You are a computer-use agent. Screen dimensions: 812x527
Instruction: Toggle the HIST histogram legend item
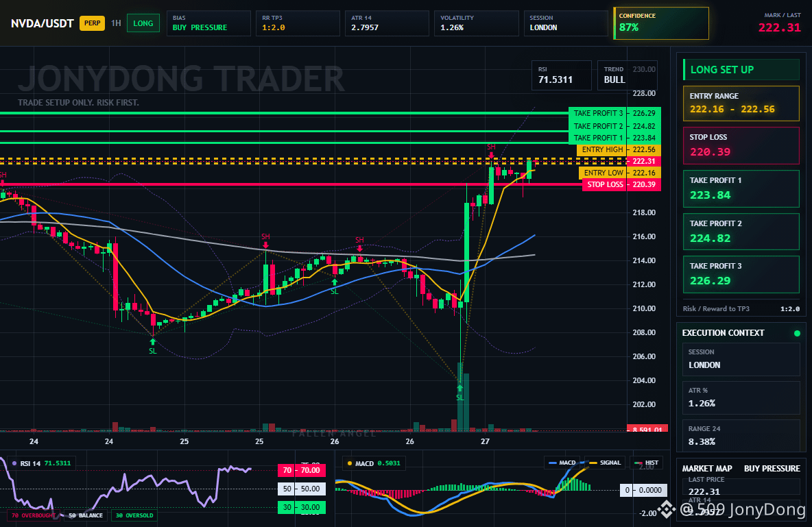coord(645,463)
